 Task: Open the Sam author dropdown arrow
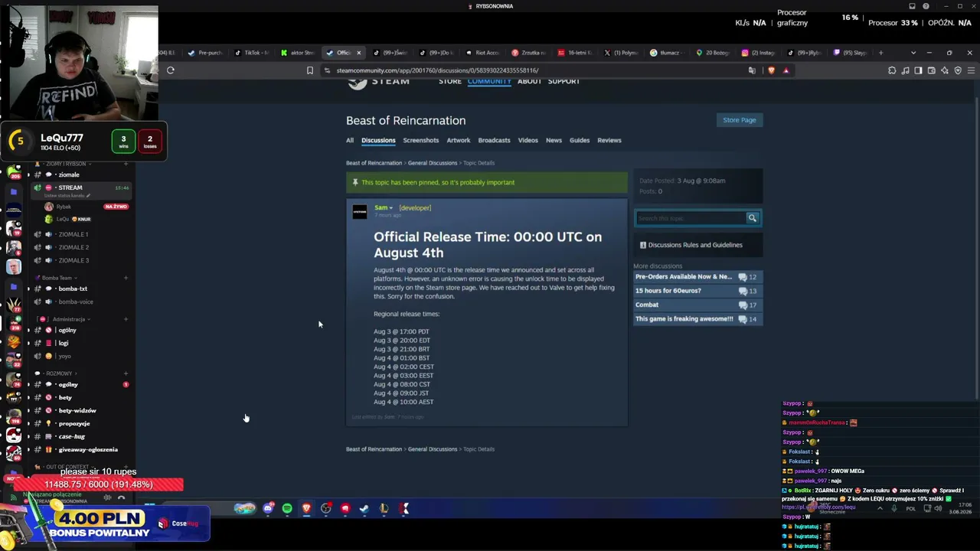pos(390,208)
